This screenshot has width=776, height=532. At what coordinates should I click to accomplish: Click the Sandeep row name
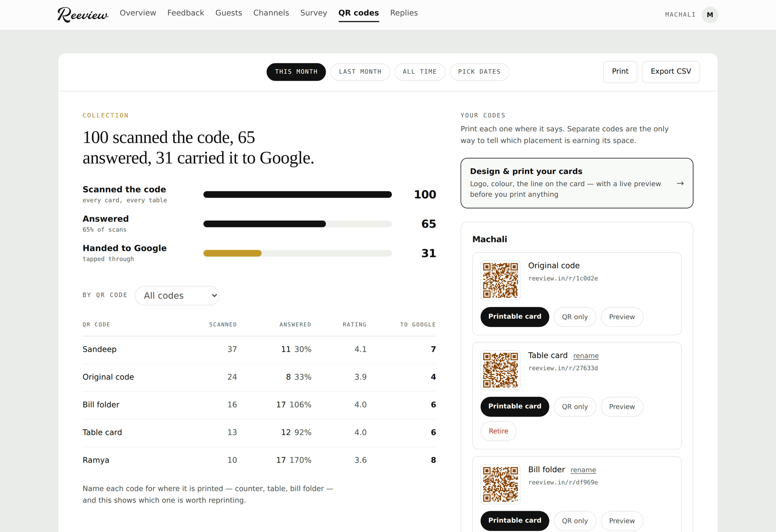(x=99, y=349)
